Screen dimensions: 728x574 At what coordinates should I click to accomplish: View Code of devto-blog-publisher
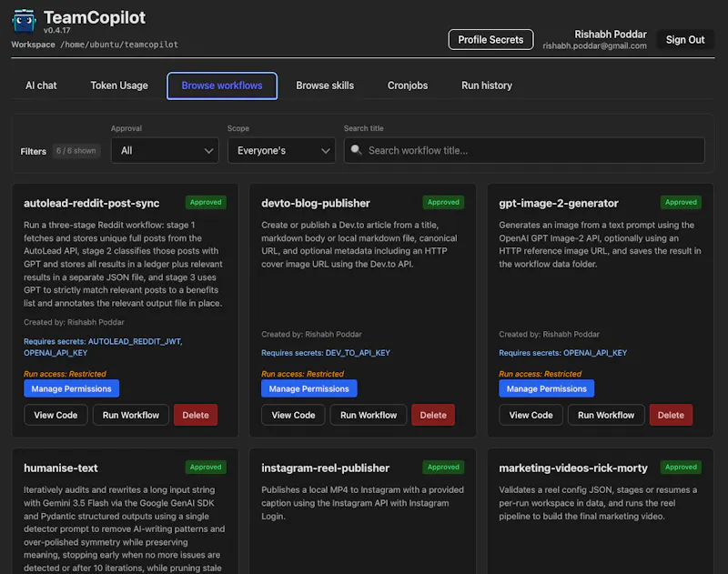tap(293, 415)
